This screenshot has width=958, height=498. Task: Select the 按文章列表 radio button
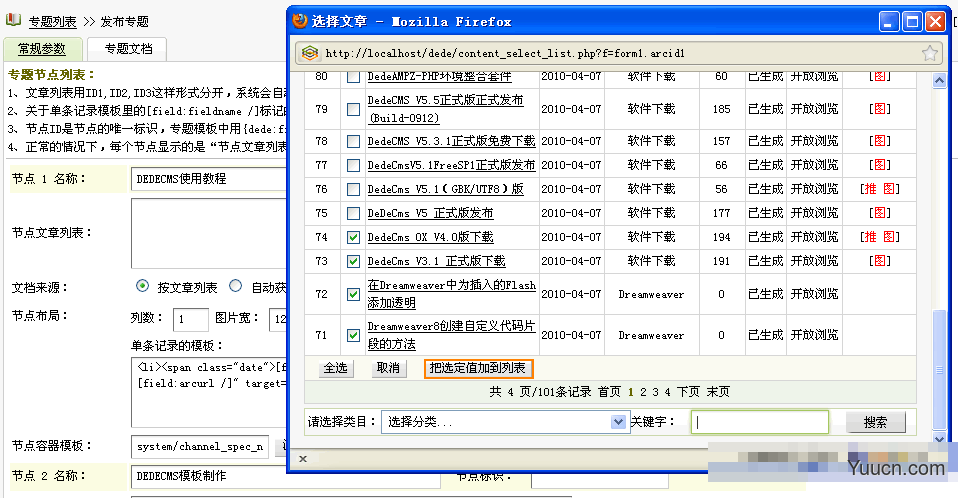coord(142,286)
